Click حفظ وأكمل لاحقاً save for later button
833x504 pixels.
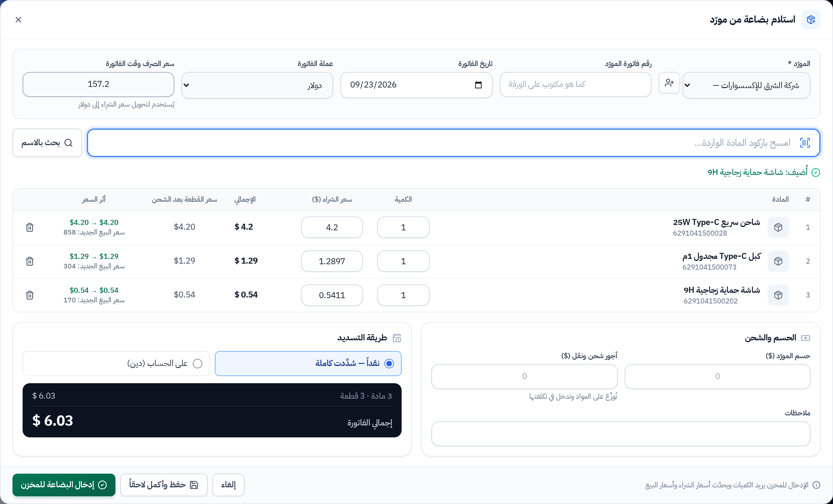pyautogui.click(x=164, y=485)
